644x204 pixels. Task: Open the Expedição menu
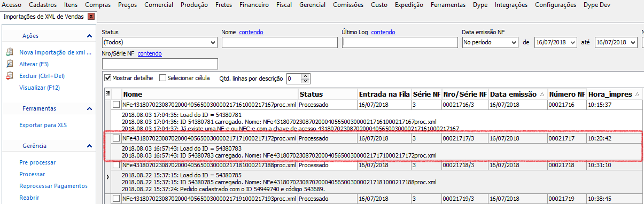[x=409, y=5]
